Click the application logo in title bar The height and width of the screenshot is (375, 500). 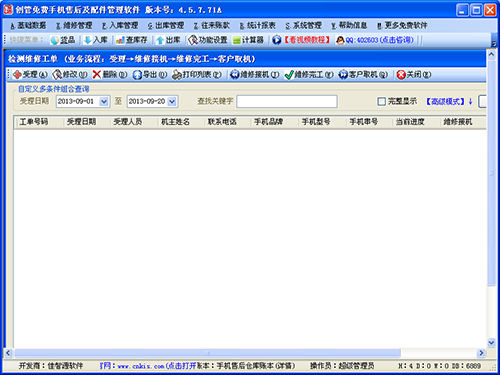point(8,10)
